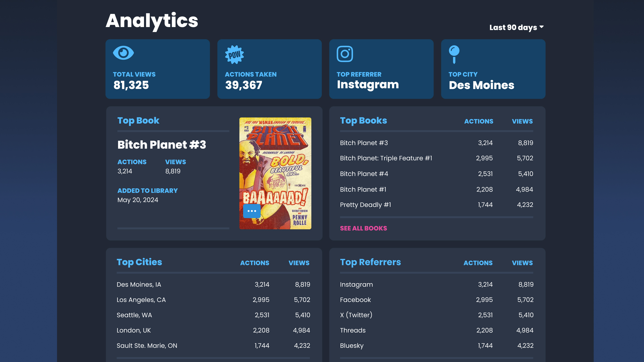This screenshot has width=644, height=362.
Task: Select Sault Ste. Marie, ON in Top Cities
Action: click(213, 345)
